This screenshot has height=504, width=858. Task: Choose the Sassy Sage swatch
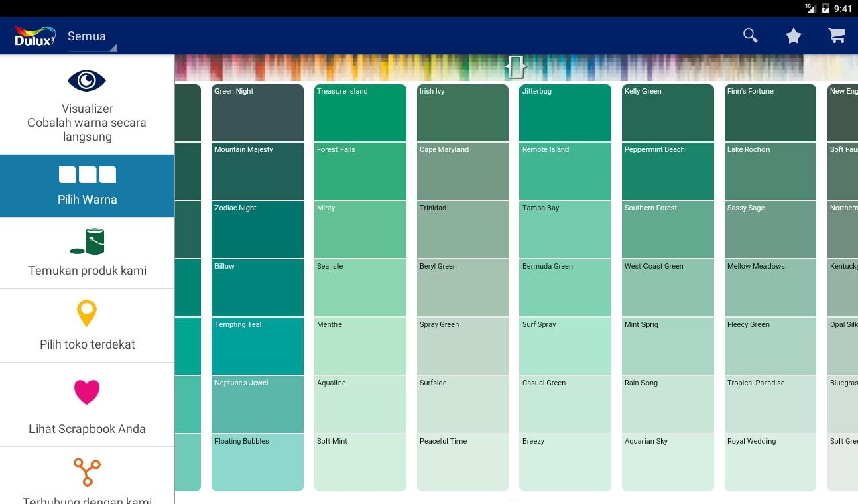point(770,230)
